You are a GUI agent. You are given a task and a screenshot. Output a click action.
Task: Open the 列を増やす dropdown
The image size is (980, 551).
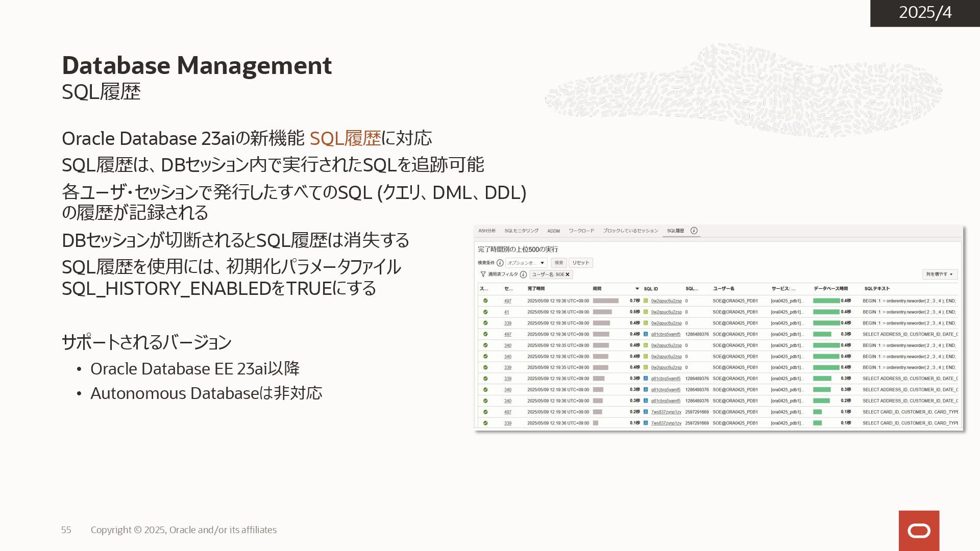(940, 274)
